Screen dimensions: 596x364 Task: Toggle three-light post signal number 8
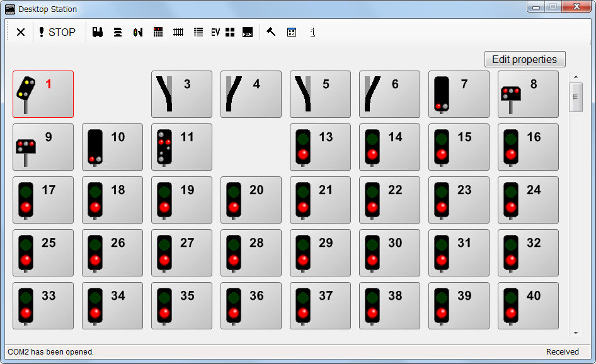[528, 94]
